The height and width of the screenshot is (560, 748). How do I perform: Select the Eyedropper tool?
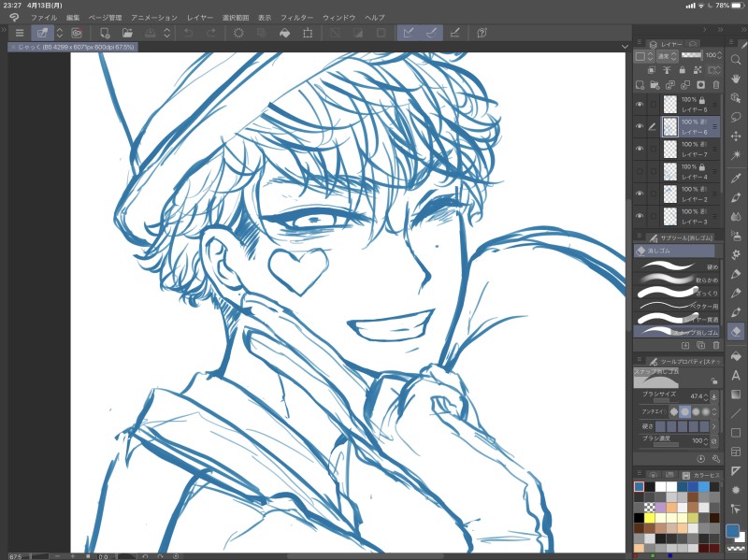[736, 178]
